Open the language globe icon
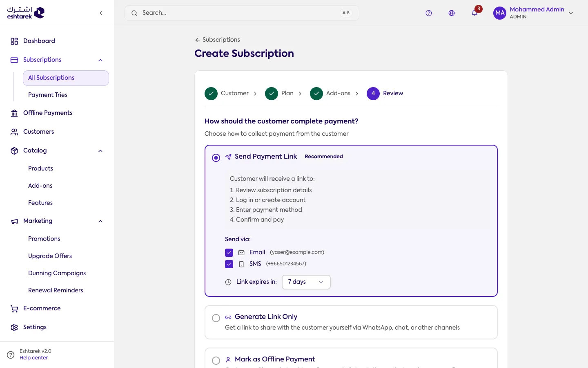 click(x=452, y=13)
